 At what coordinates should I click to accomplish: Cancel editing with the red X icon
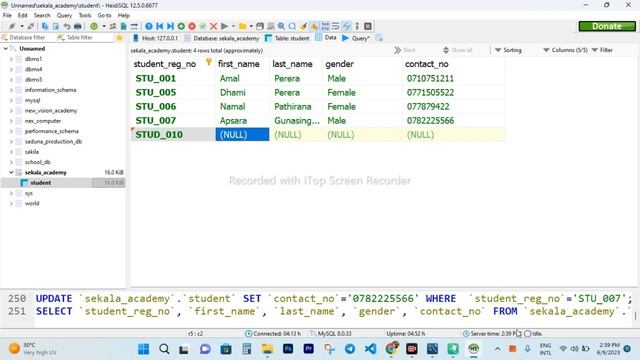point(213,26)
